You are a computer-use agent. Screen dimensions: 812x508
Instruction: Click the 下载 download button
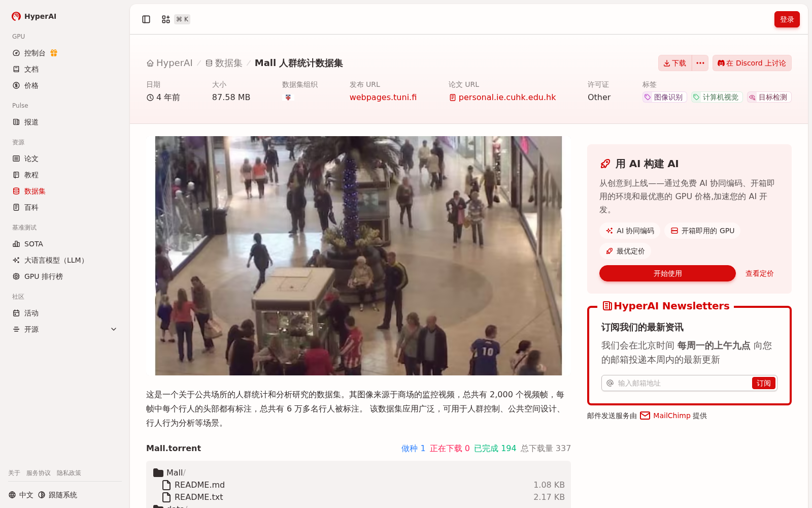pyautogui.click(x=675, y=63)
